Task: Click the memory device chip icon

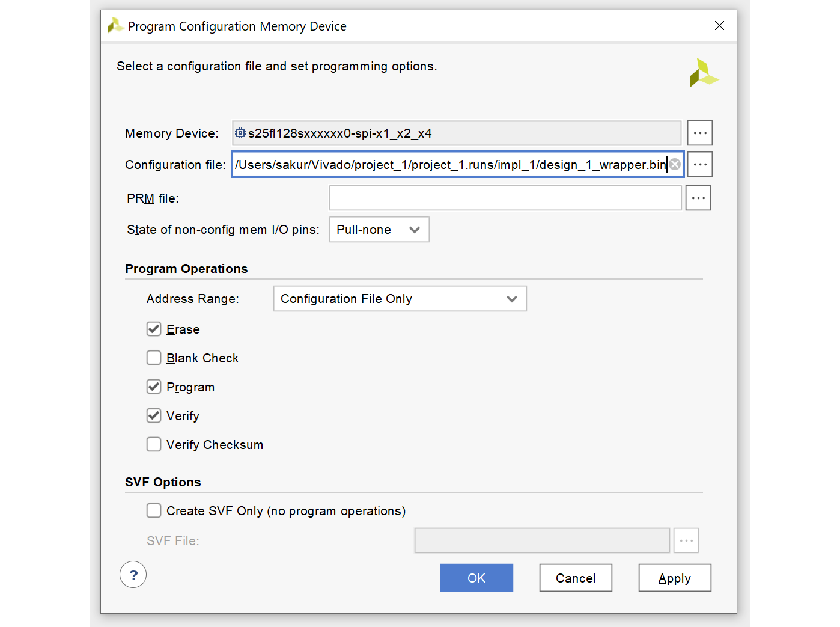Action: pos(240,133)
